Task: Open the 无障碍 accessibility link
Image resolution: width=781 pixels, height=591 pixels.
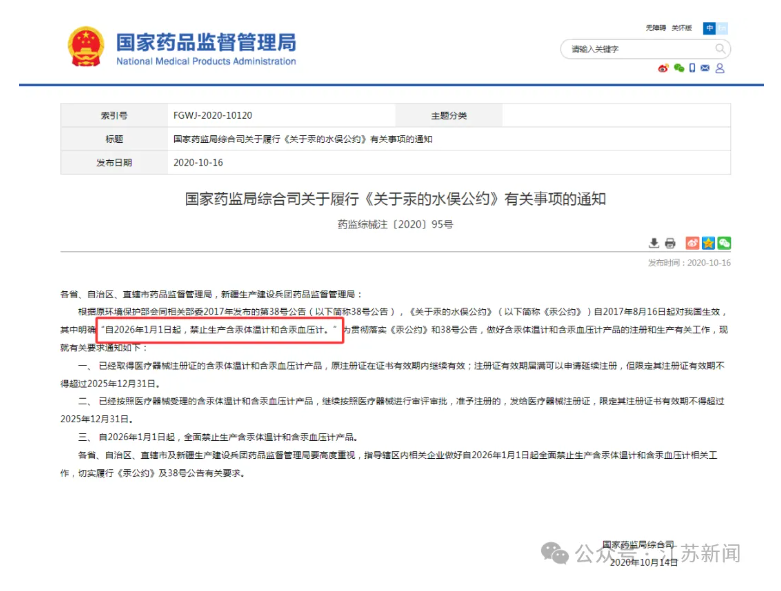Action: pos(655,28)
